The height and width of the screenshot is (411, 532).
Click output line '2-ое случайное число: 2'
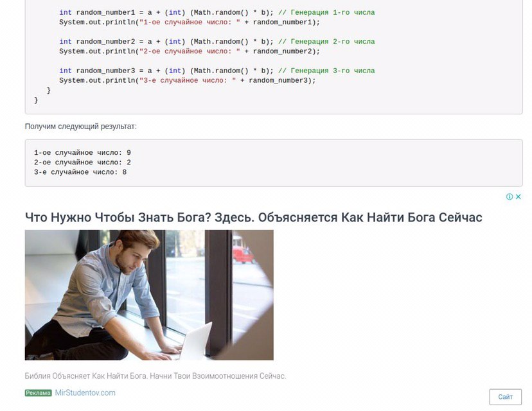82,162
